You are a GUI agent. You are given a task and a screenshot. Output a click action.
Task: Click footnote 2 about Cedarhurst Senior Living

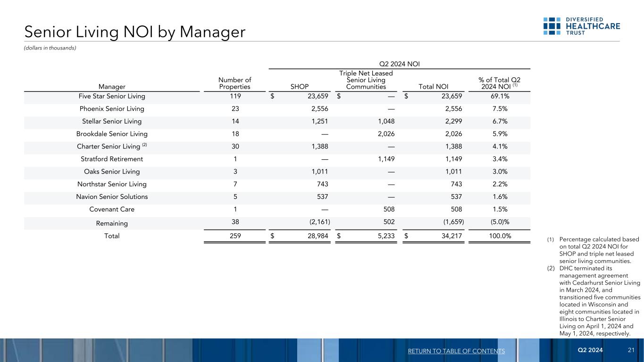coord(599,301)
